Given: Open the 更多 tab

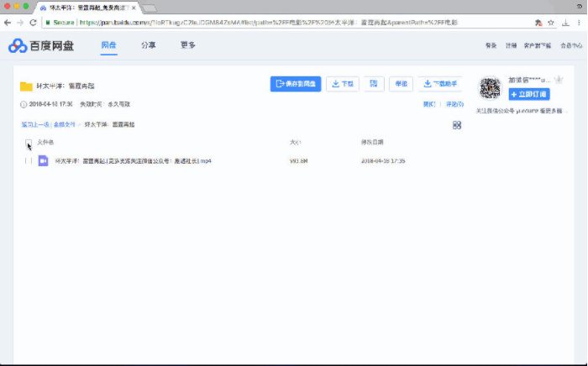Looking at the screenshot, I should pos(188,45).
